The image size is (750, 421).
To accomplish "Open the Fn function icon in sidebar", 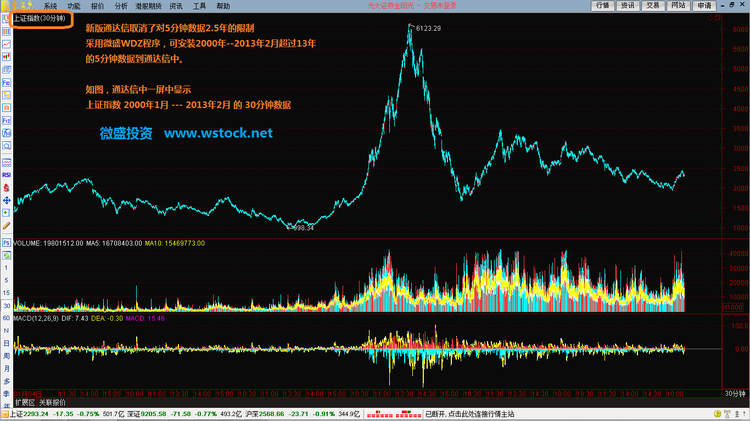I will tap(6, 121).
